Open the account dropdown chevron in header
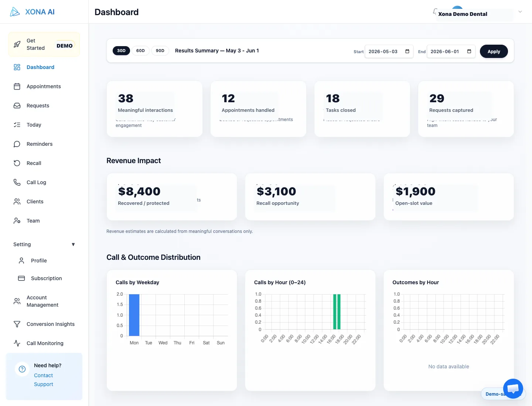 pos(520,12)
